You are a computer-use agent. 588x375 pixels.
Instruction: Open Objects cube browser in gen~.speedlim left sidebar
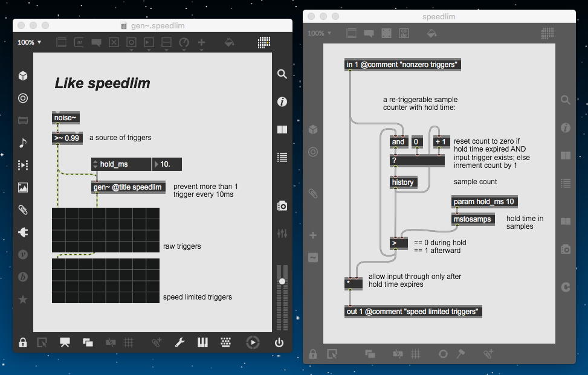tap(23, 76)
